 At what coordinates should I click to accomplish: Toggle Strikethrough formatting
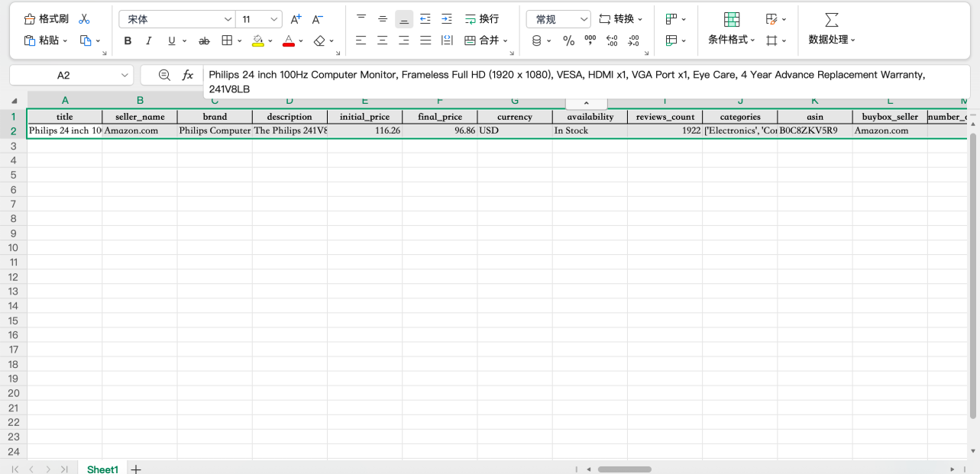(x=204, y=40)
